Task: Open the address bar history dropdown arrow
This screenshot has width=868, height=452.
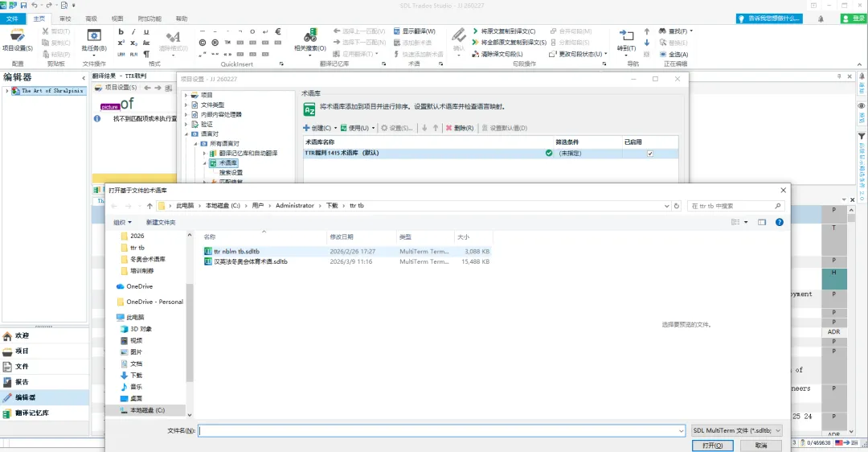Action: tap(666, 206)
